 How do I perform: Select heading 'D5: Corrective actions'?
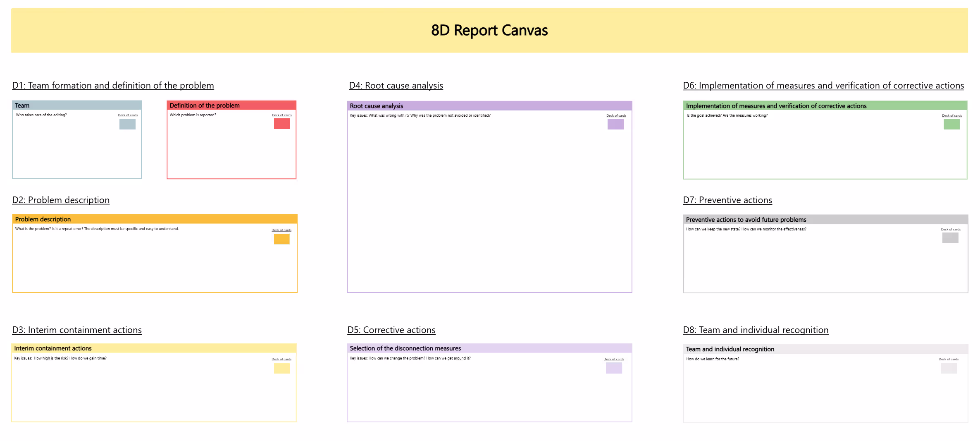pyautogui.click(x=391, y=330)
